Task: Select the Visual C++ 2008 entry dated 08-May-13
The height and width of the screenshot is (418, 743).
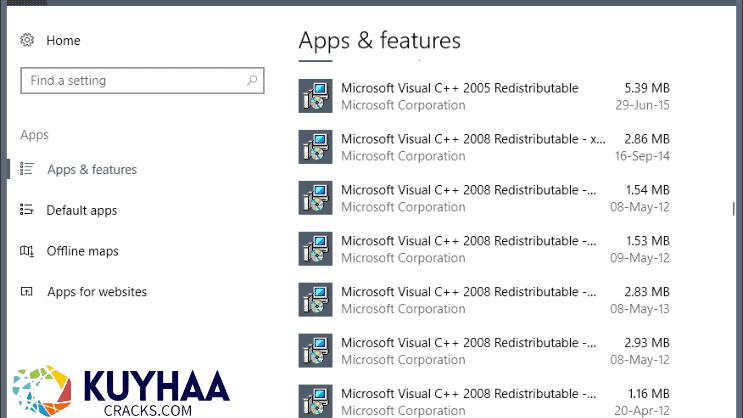Action: coord(468,292)
